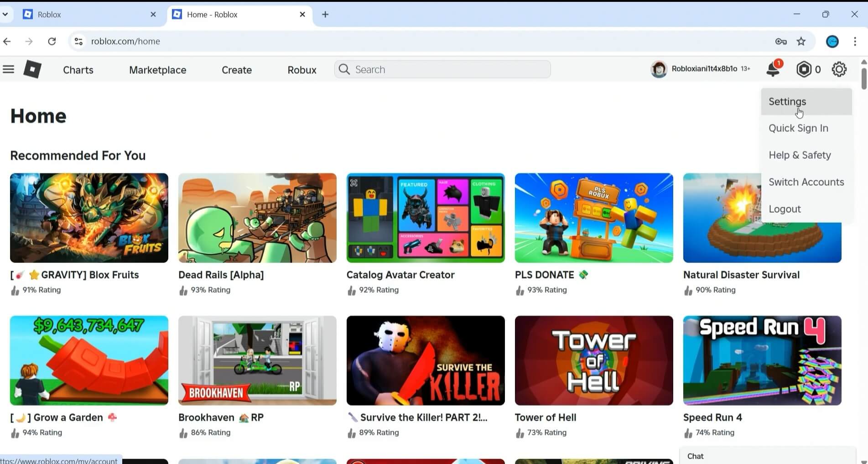
Task: Open the Charts page
Action: (78, 70)
